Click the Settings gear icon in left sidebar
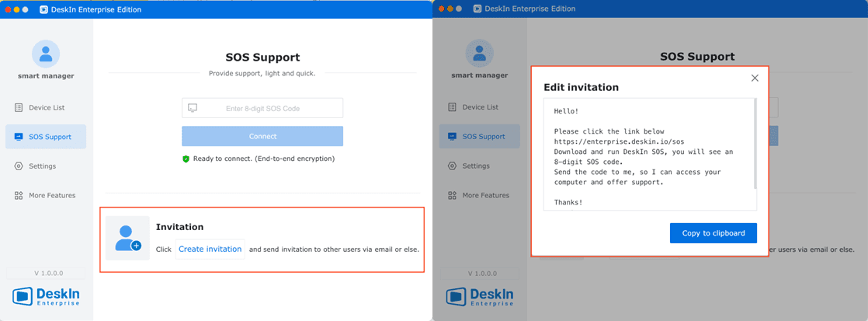 tap(19, 166)
